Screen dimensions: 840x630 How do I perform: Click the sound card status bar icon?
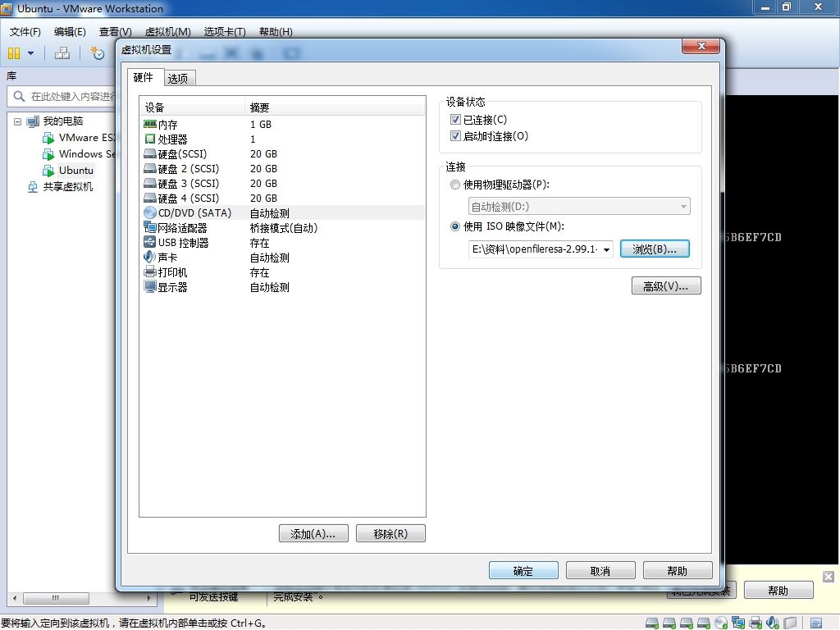coord(773,623)
